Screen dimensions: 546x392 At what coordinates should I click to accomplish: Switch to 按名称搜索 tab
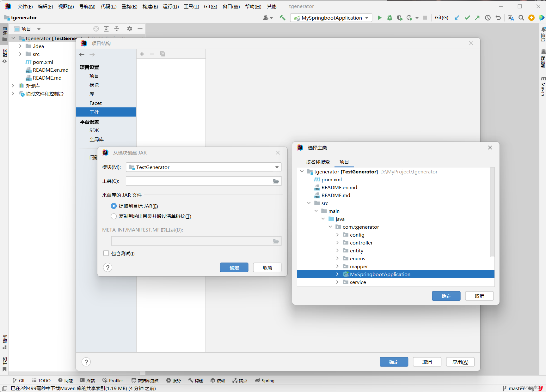pyautogui.click(x=318, y=162)
